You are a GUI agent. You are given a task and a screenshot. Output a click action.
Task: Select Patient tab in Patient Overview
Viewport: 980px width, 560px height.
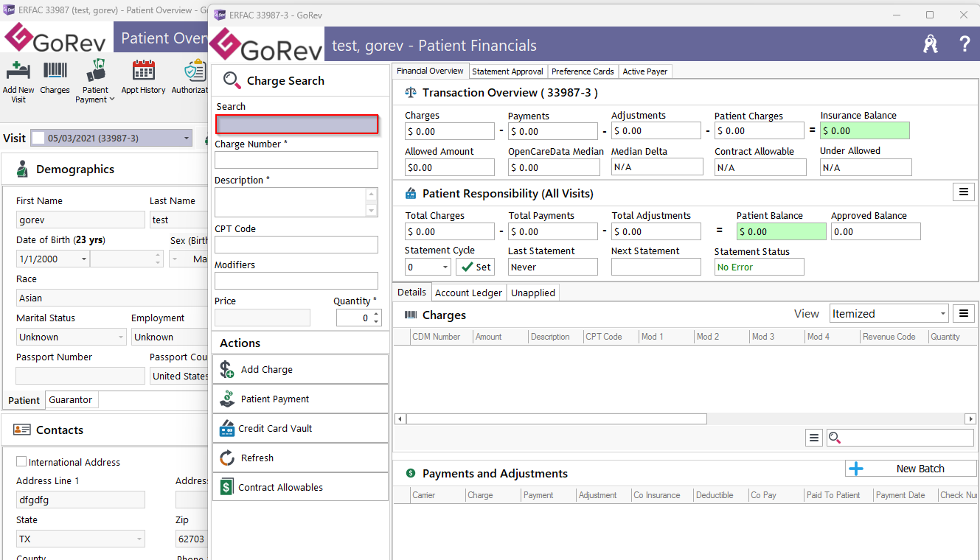click(24, 400)
